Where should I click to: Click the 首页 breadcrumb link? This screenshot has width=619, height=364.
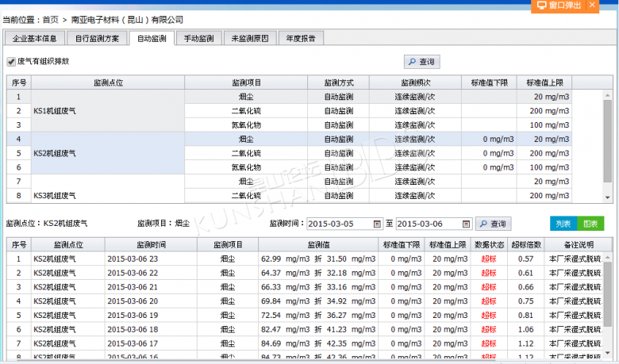pyautogui.click(x=50, y=19)
